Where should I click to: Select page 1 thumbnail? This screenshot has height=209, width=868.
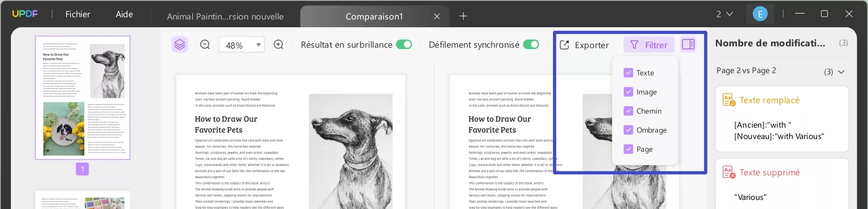point(83,98)
